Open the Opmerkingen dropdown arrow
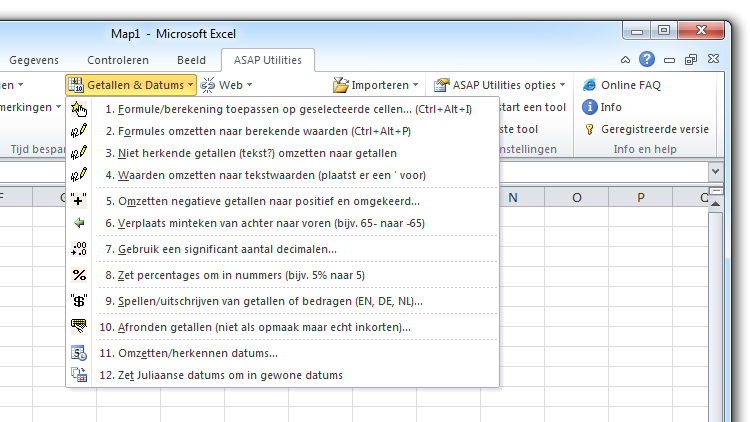This screenshot has height=422, width=750. coord(58,107)
